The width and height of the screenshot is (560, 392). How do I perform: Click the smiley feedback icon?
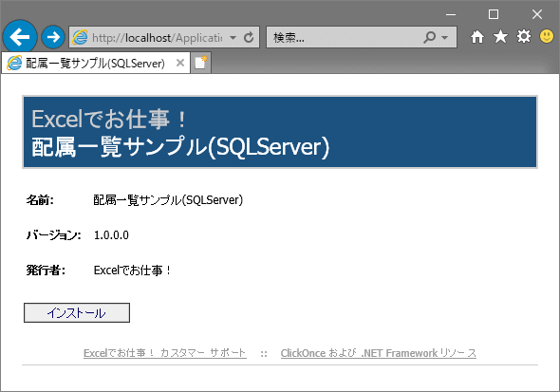click(x=547, y=36)
